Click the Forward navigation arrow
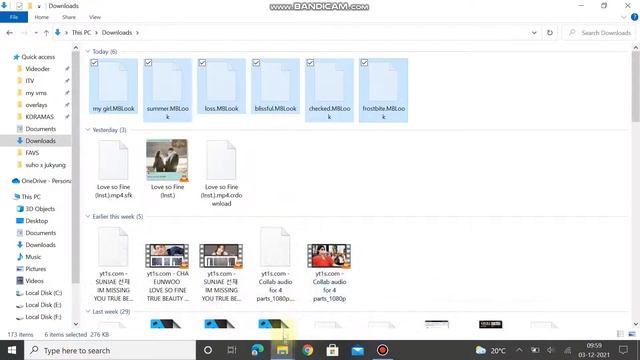640x360 pixels. pyautogui.click(x=24, y=33)
